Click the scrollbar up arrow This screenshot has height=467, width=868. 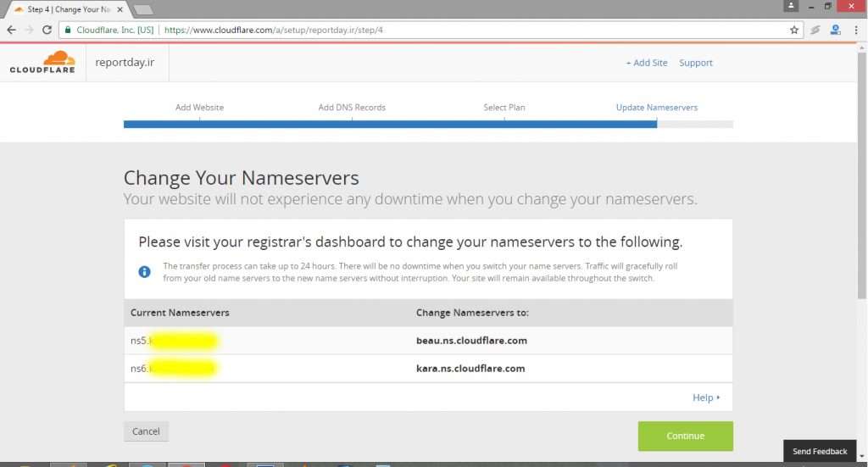coord(861,48)
